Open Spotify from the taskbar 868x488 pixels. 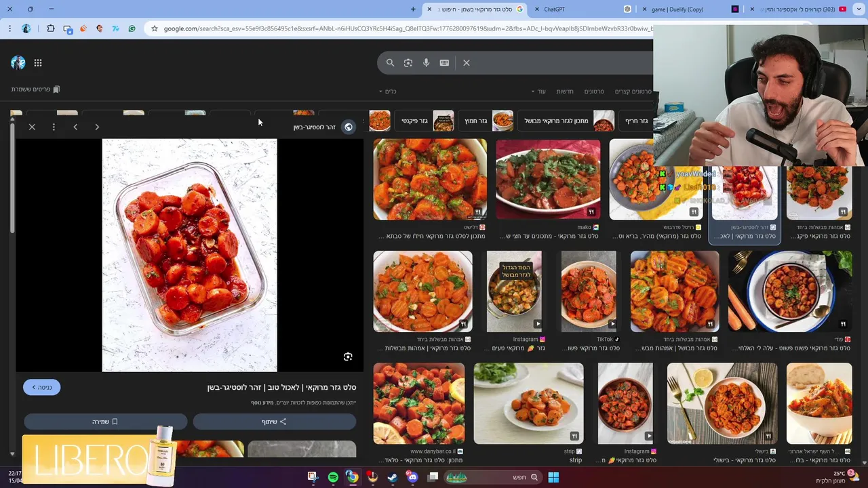(333, 477)
